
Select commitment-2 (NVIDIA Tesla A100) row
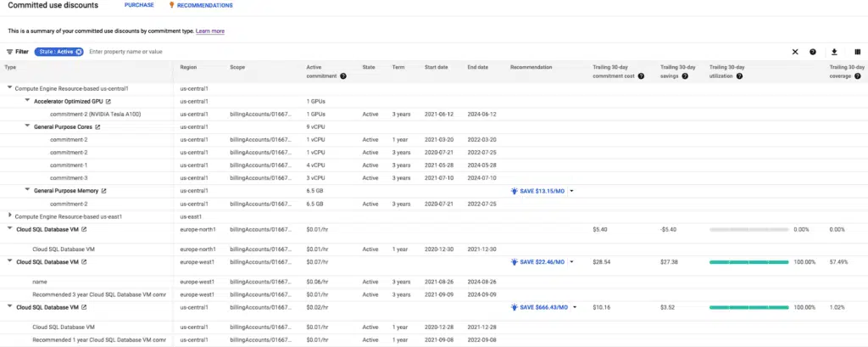click(434, 115)
